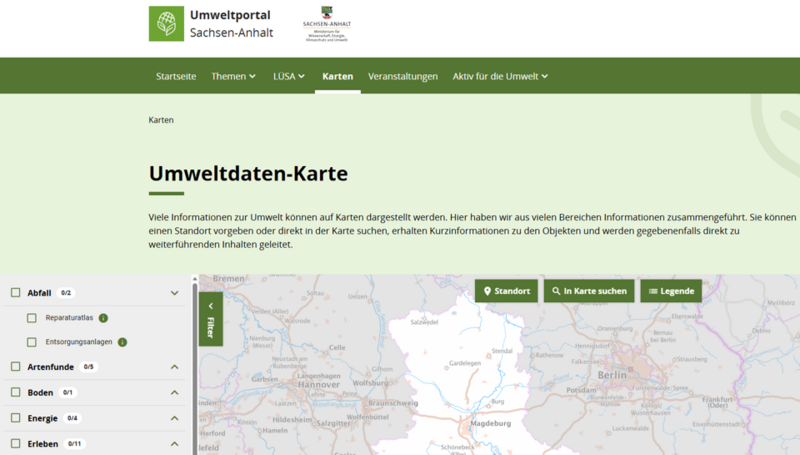Open the Legende map button
This screenshot has width=800, height=455.
pos(671,291)
